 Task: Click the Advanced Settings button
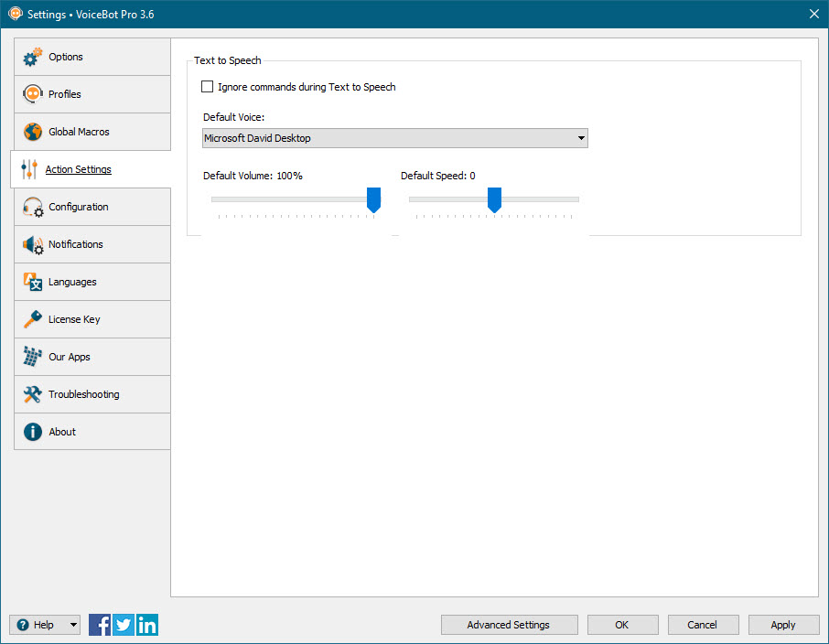coord(509,625)
